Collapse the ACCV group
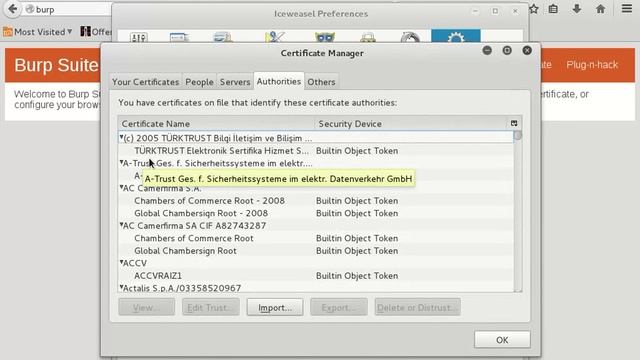The image size is (640, 360). click(121, 262)
